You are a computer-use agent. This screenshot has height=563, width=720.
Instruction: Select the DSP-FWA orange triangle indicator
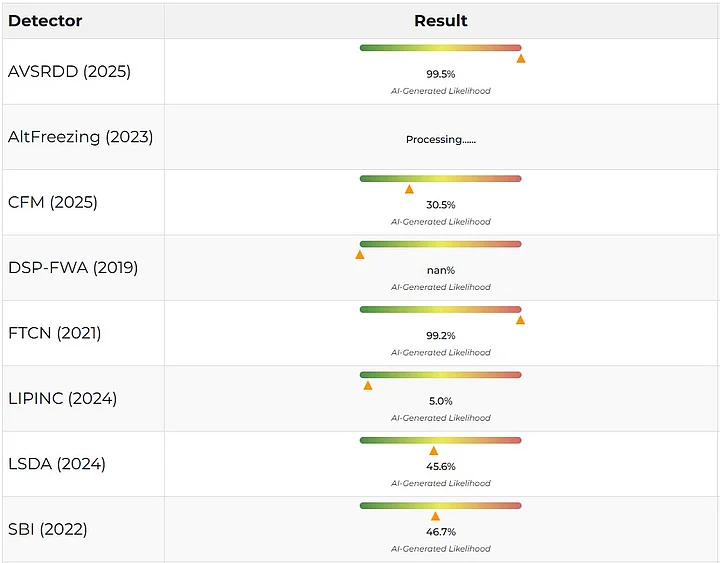point(360,255)
